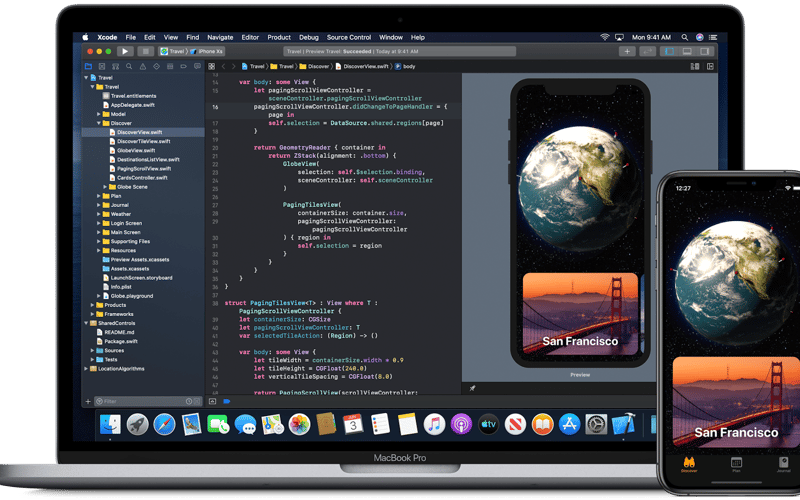Run the Travel project with Play button
Image resolution: width=800 pixels, height=500 pixels.
pyautogui.click(x=125, y=51)
